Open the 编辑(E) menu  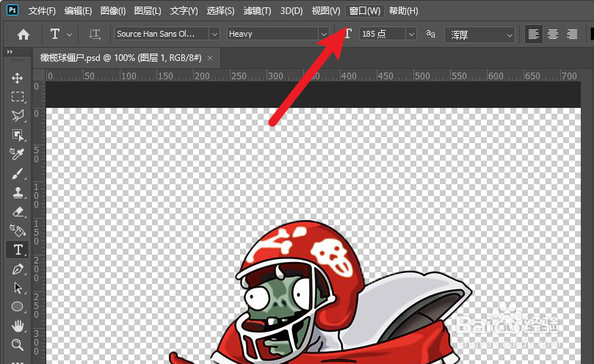(78, 11)
